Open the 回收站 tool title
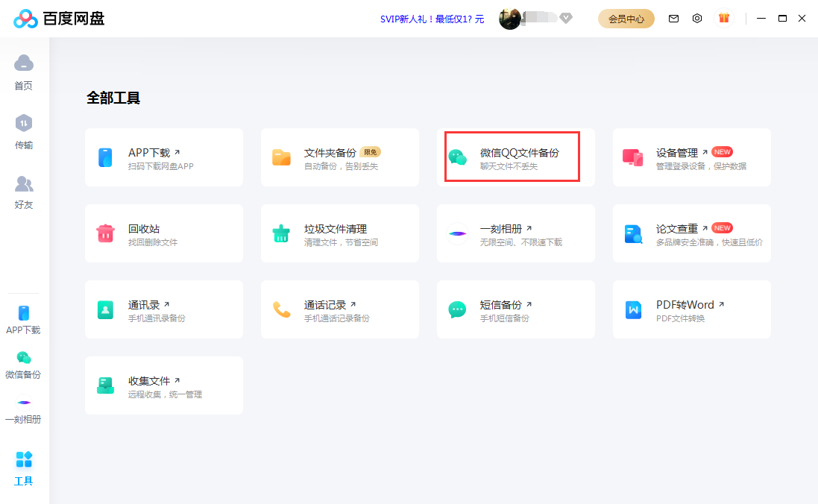 point(144,229)
